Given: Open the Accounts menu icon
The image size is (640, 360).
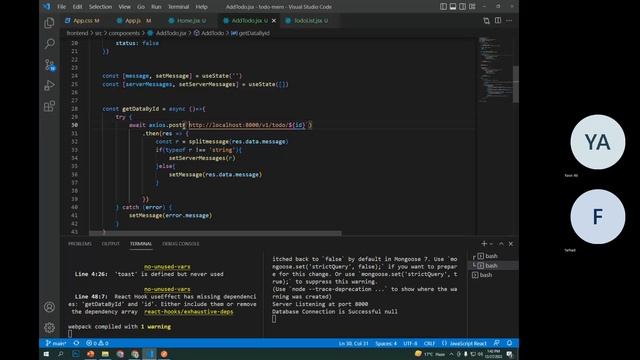Looking at the screenshot, I should (49, 307).
